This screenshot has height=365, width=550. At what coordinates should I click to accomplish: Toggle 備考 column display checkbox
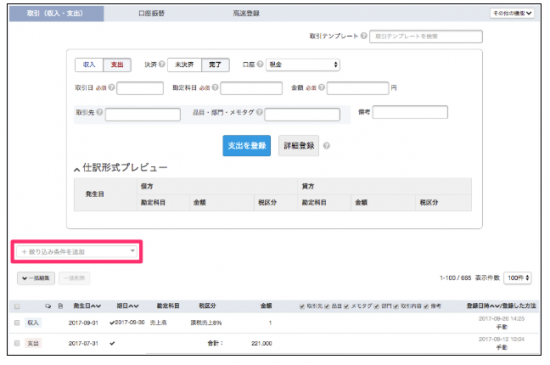click(426, 306)
